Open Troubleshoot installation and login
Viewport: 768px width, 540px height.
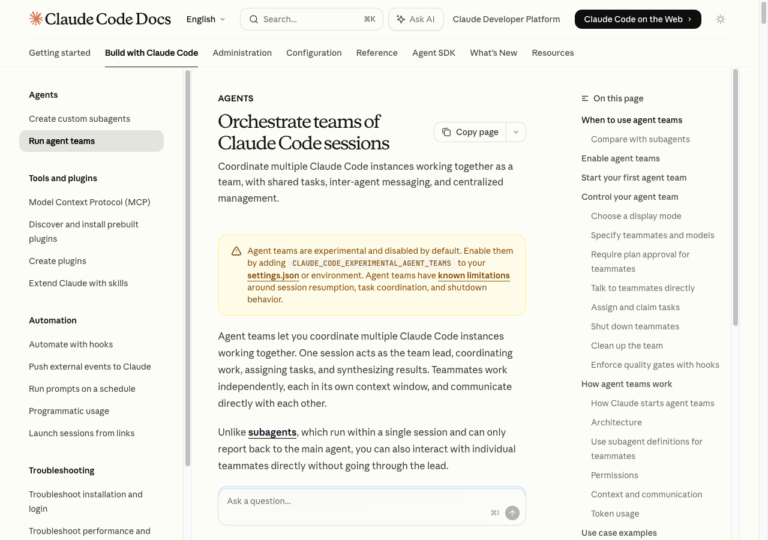point(85,501)
